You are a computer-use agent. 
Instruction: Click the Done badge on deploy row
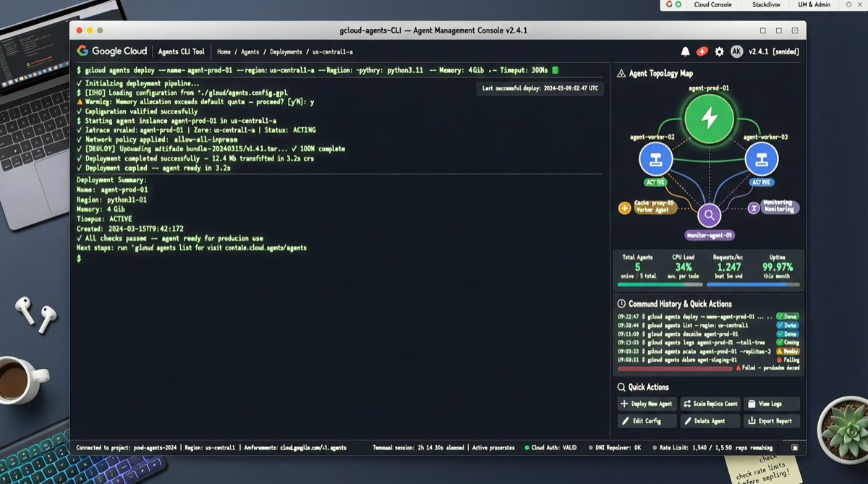coord(788,317)
